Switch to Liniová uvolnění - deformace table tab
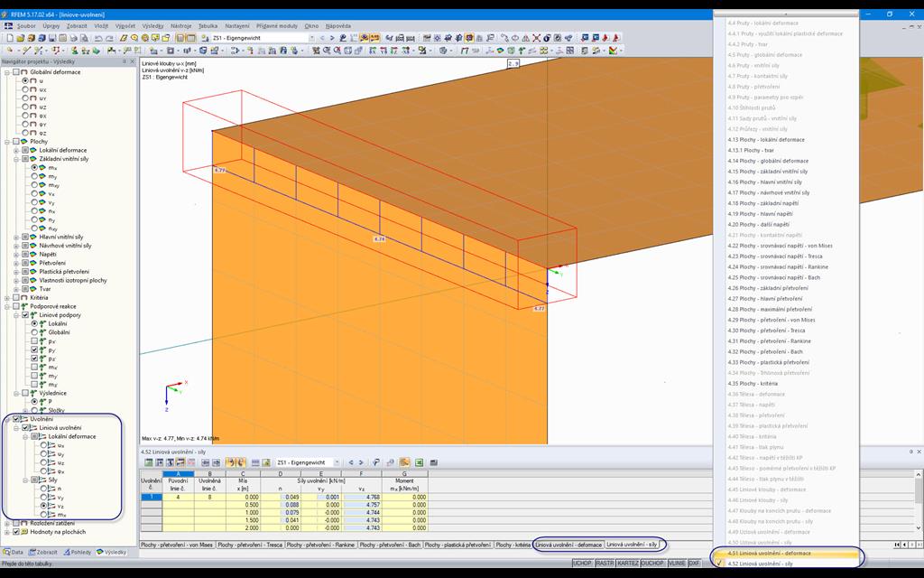The image size is (924, 578). tap(568, 545)
